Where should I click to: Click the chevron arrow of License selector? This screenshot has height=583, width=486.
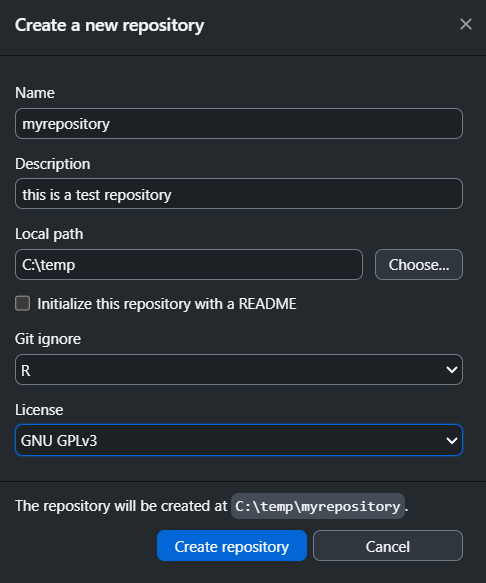(452, 441)
